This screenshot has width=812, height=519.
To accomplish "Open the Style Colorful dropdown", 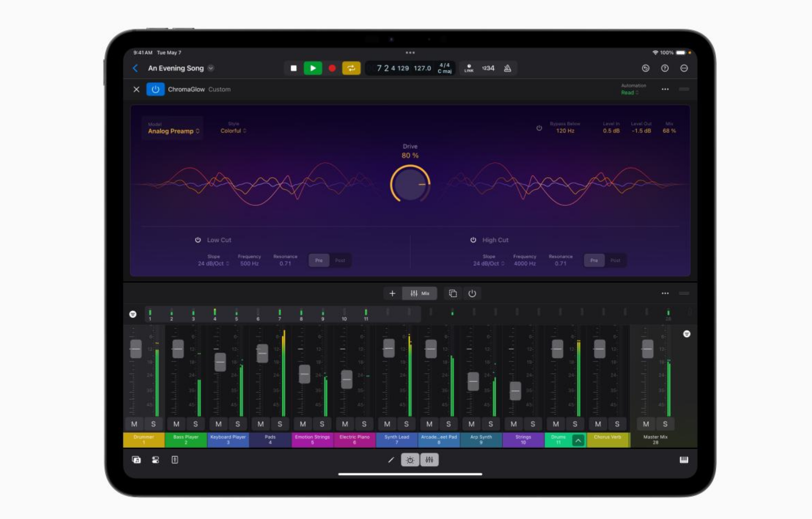I will coord(233,131).
